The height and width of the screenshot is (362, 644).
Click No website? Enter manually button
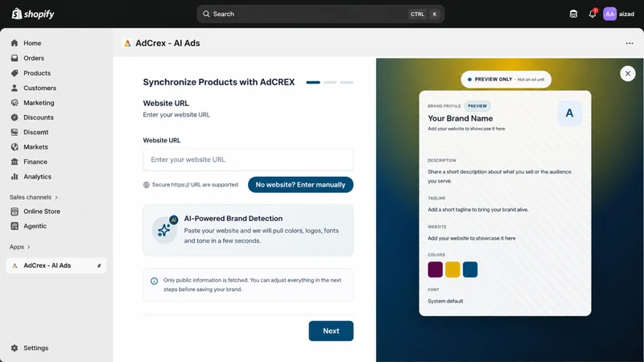tap(300, 185)
